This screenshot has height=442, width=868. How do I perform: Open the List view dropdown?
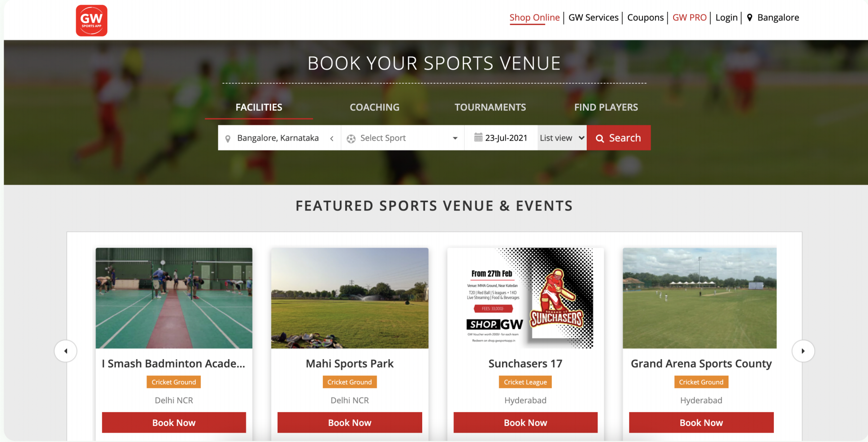[562, 138]
